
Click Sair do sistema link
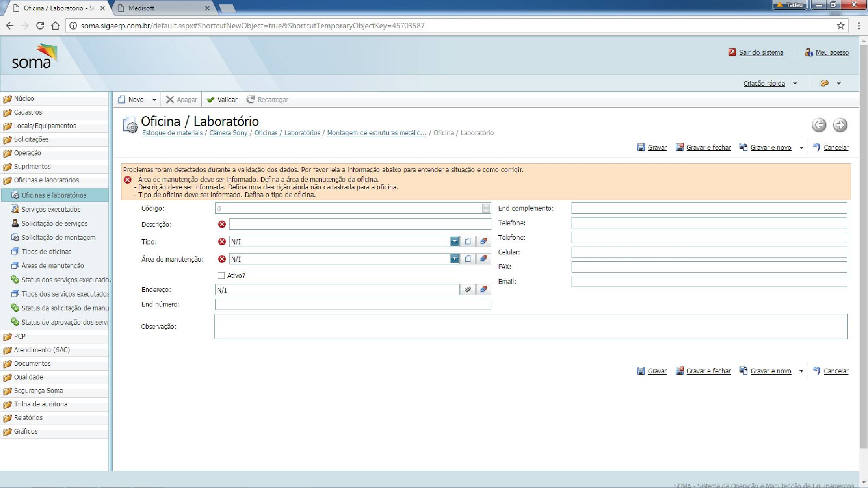pos(761,53)
